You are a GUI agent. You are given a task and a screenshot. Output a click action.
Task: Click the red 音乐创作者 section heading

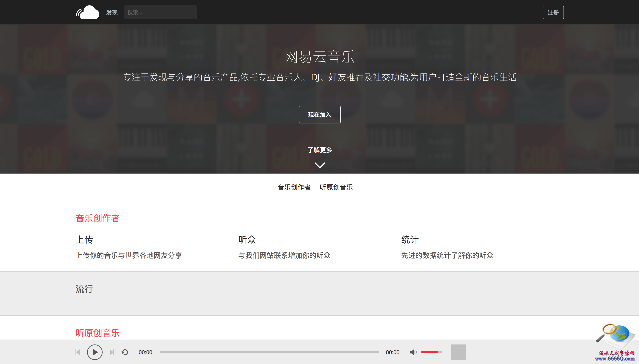[97, 218]
